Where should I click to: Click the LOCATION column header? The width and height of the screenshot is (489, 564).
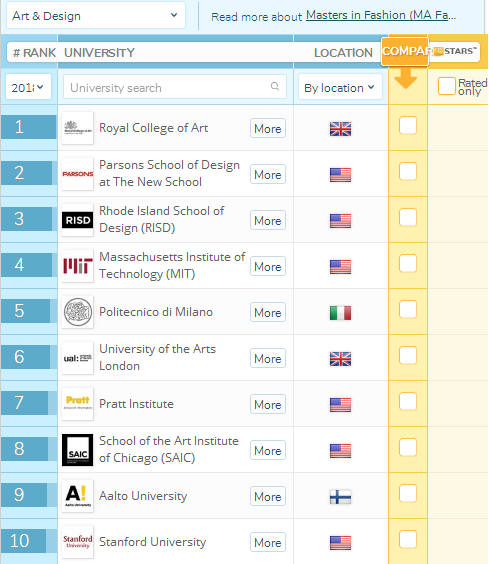(x=343, y=53)
